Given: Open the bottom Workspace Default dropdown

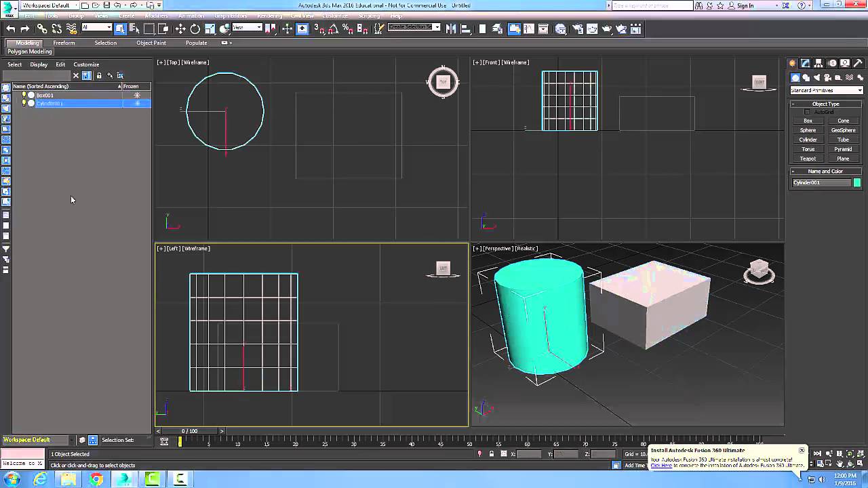Looking at the screenshot, I should point(37,440).
